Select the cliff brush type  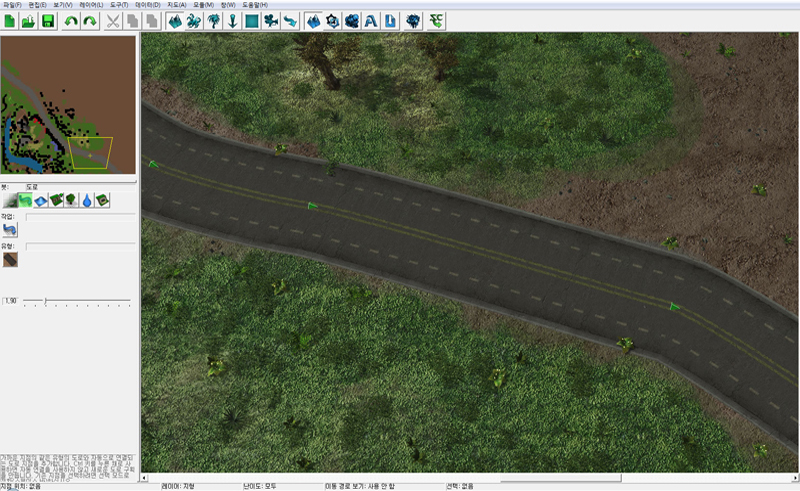(x=56, y=200)
